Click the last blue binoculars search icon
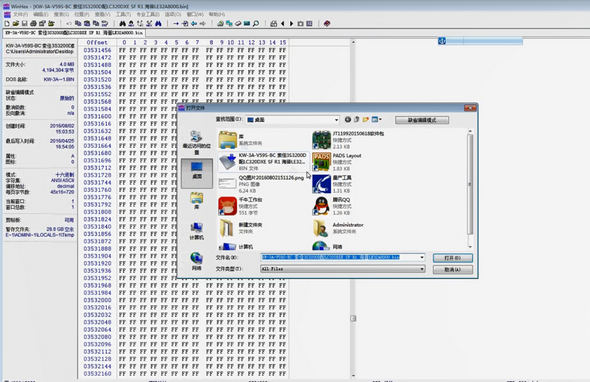Image resolution: width=590 pixels, height=382 pixels. 158,23
